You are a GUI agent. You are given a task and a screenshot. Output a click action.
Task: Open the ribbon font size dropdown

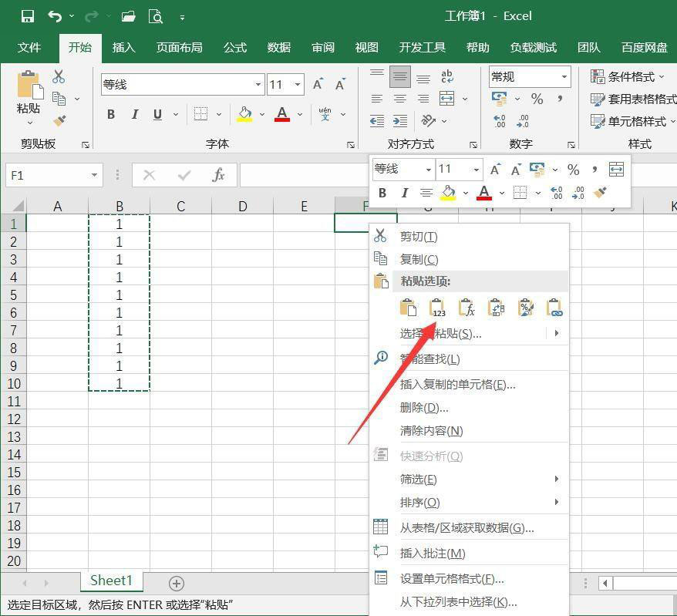tap(298, 84)
